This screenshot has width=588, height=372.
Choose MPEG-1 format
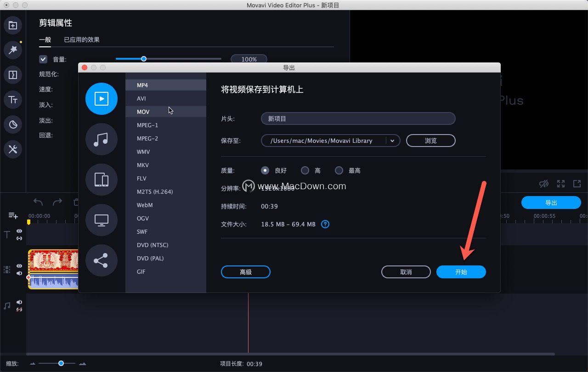[x=166, y=125]
